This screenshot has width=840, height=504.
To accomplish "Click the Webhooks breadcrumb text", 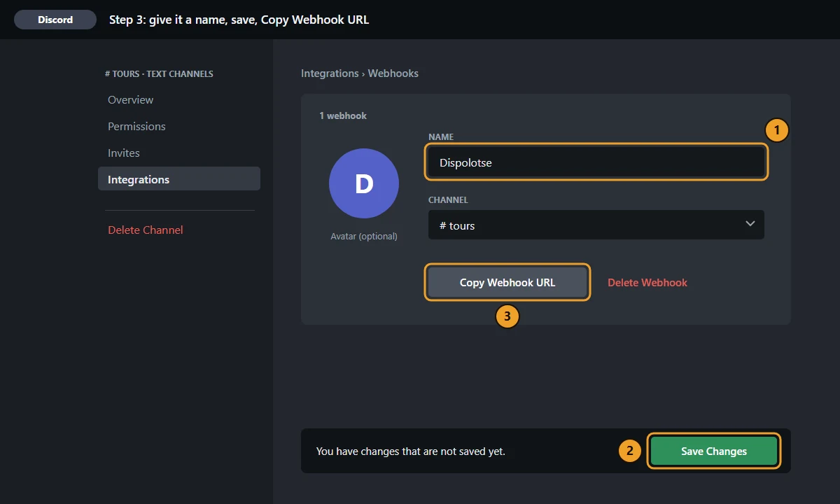I will [393, 73].
